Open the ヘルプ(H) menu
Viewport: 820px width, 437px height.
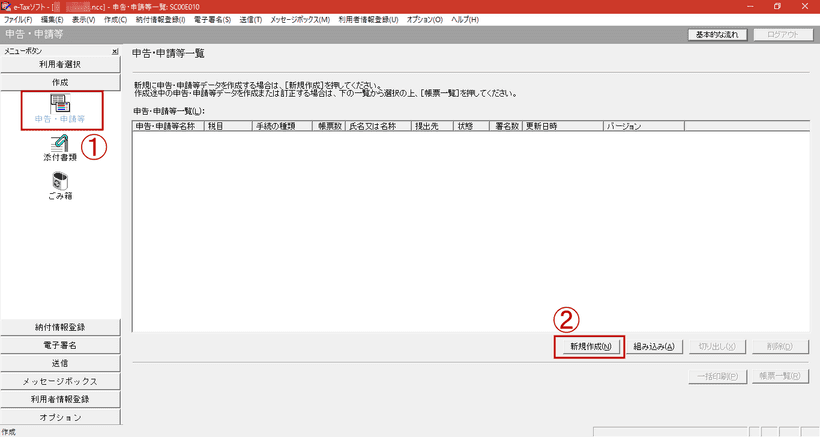pyautogui.click(x=464, y=20)
